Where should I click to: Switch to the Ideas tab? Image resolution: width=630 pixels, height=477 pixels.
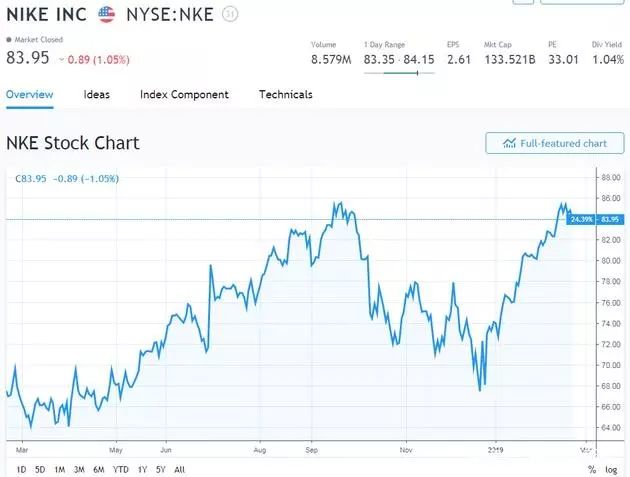(97, 95)
